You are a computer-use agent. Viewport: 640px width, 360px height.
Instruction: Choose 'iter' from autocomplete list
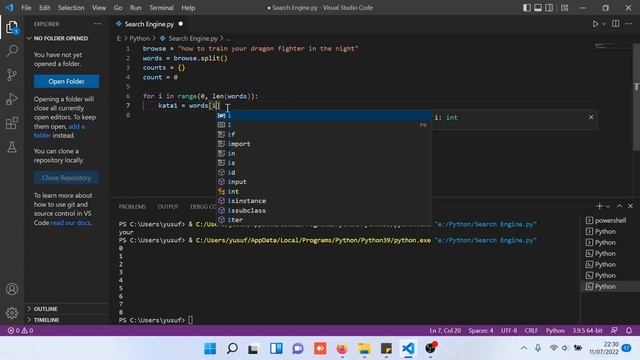tap(324, 220)
